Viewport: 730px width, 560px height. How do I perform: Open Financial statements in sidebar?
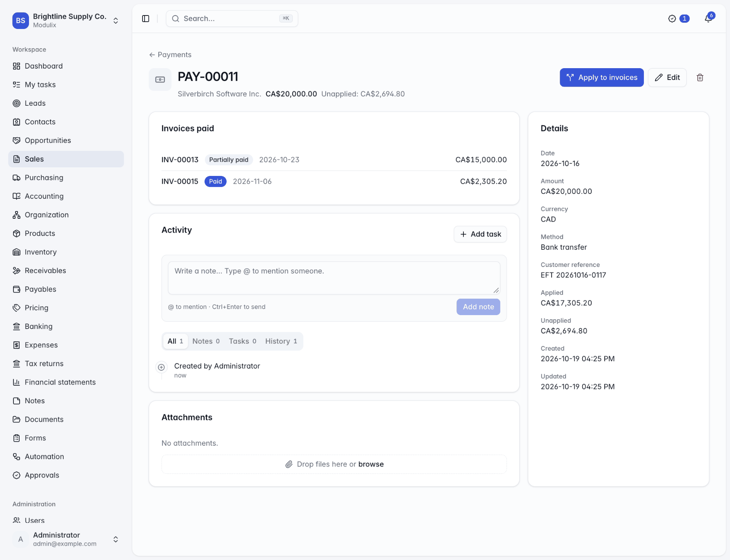[x=66, y=382]
